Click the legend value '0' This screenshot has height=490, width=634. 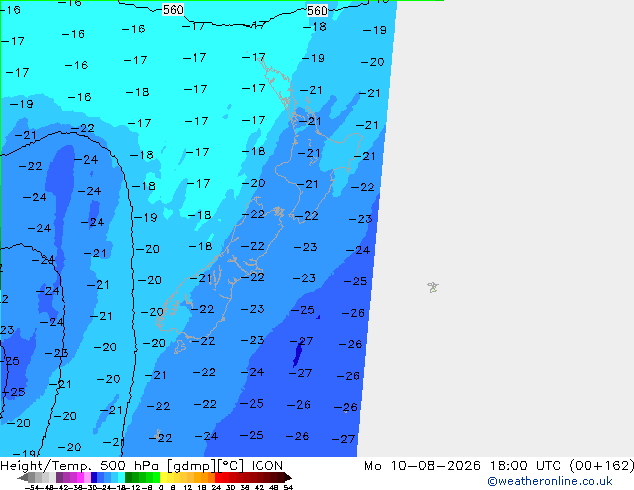(x=161, y=487)
